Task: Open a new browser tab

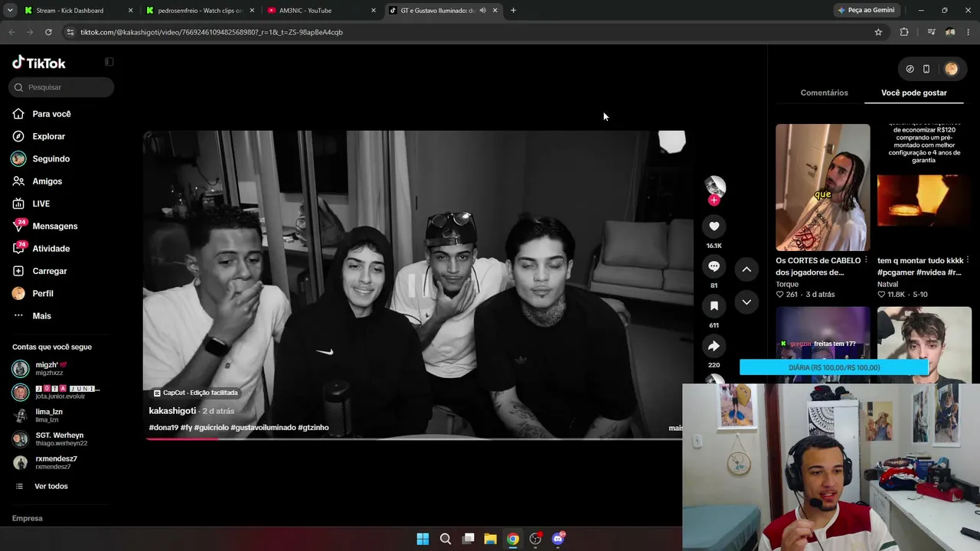Action: click(513, 11)
